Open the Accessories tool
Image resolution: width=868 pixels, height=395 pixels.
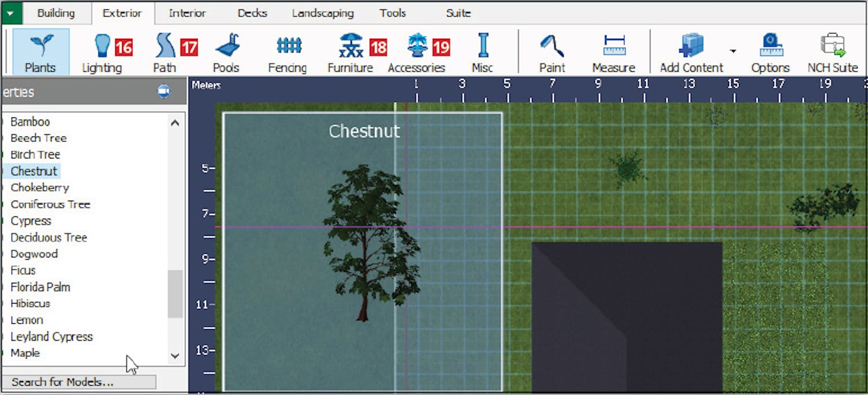click(417, 52)
